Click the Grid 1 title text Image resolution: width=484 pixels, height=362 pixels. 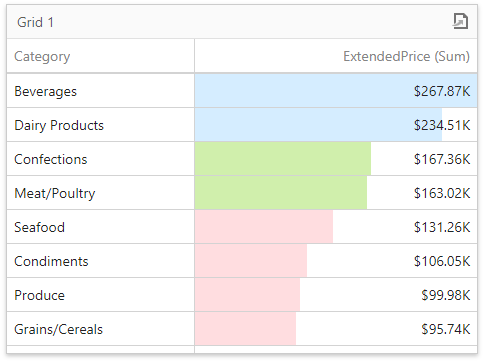click(x=35, y=22)
